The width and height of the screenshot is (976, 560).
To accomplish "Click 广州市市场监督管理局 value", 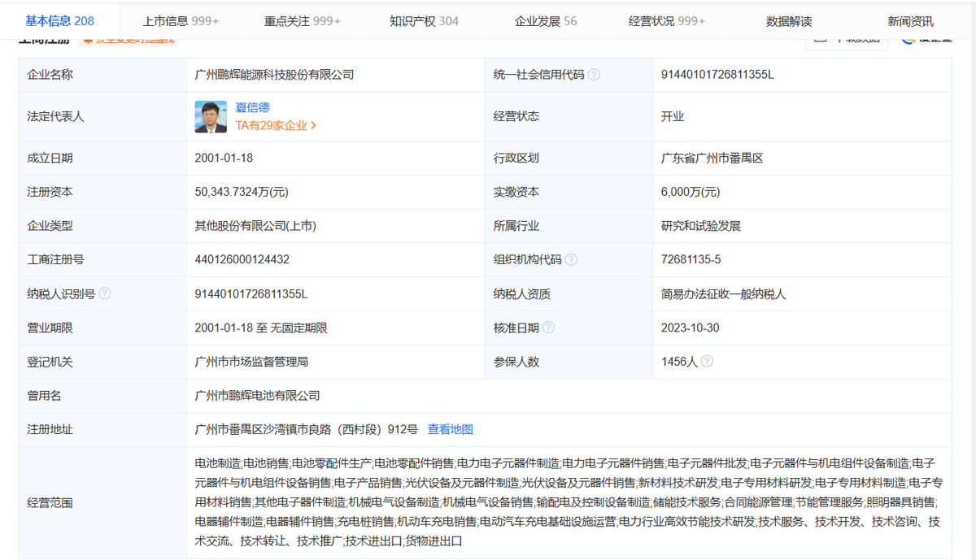I will coord(251,362).
